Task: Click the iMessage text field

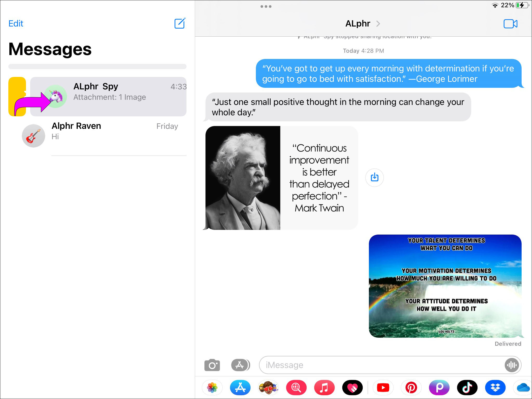Action: pyautogui.click(x=382, y=365)
